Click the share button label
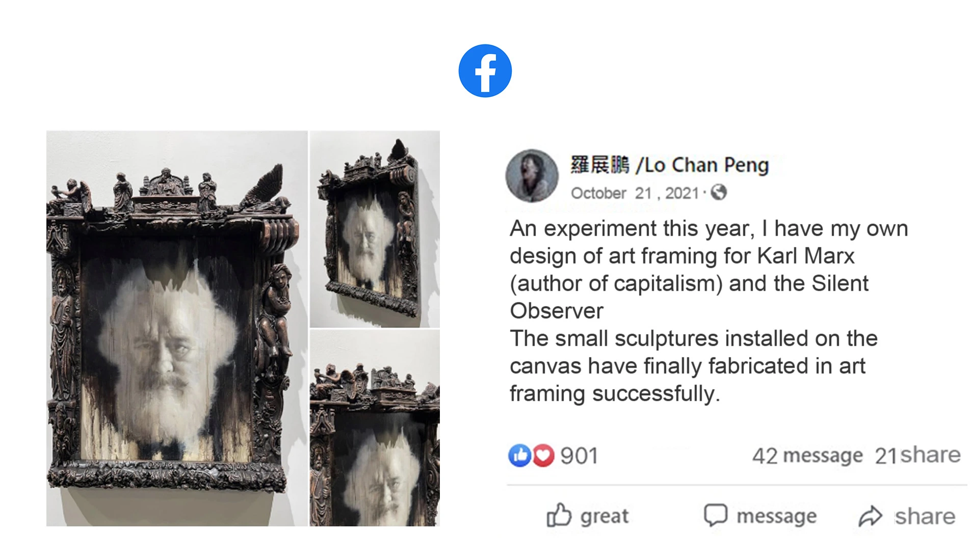This screenshot has height=560, width=970. click(x=925, y=516)
